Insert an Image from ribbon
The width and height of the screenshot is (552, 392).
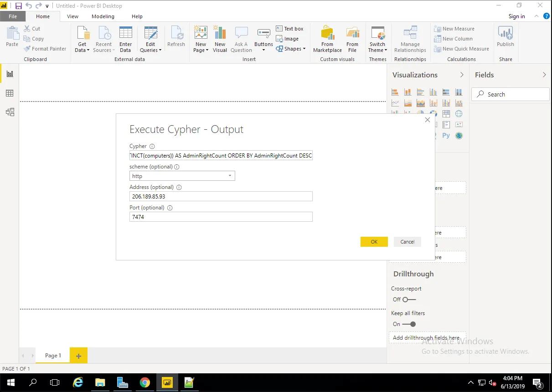[x=288, y=39]
